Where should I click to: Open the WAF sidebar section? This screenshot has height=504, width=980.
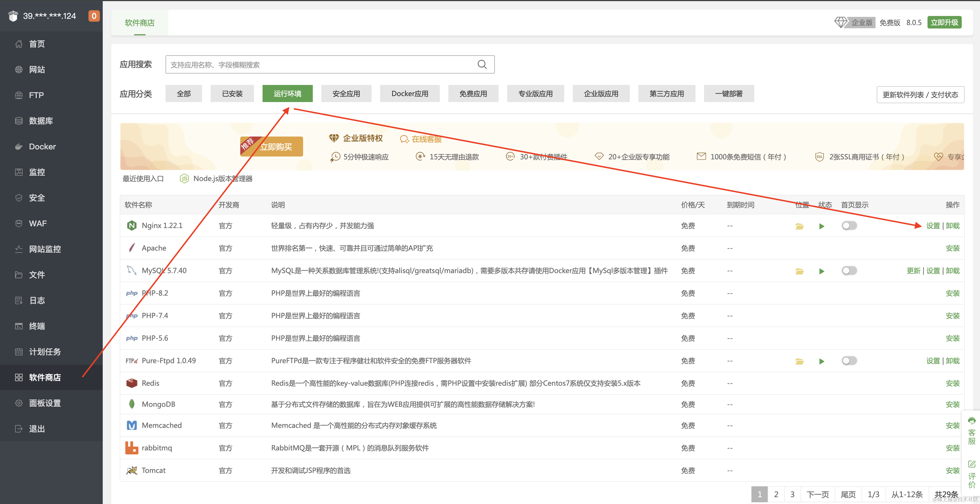38,223
